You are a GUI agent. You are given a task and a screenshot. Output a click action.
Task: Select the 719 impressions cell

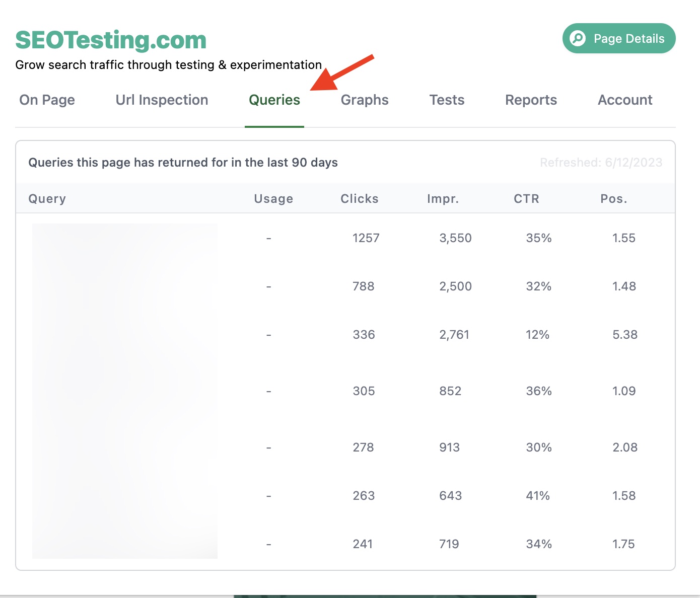point(449,544)
